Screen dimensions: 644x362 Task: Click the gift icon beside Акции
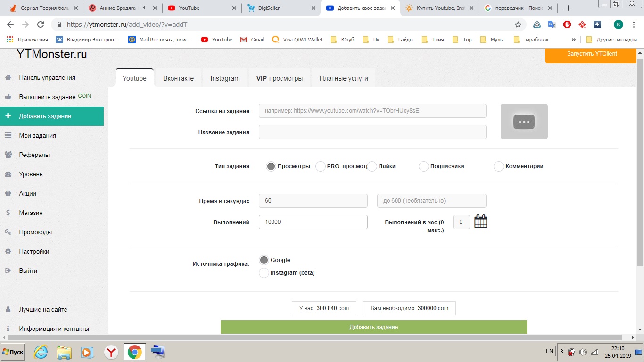tap(8, 193)
